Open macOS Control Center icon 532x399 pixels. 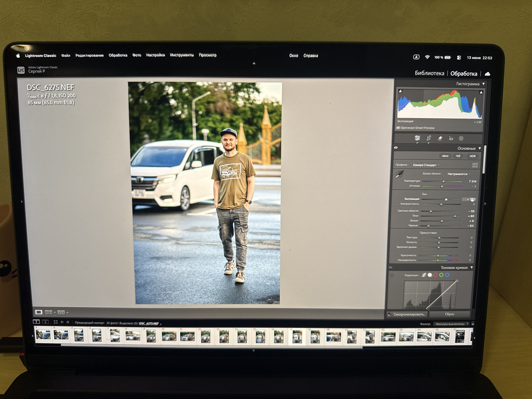pyautogui.click(x=459, y=57)
